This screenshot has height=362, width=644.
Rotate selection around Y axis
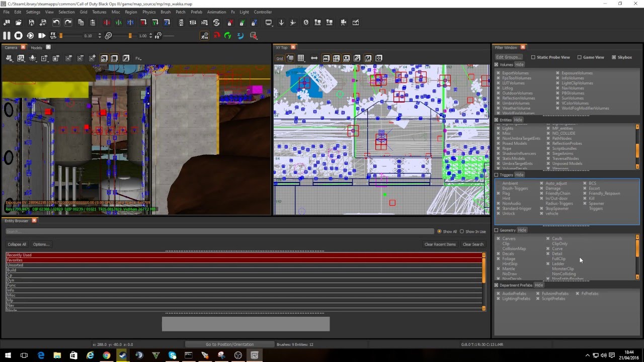[155, 23]
